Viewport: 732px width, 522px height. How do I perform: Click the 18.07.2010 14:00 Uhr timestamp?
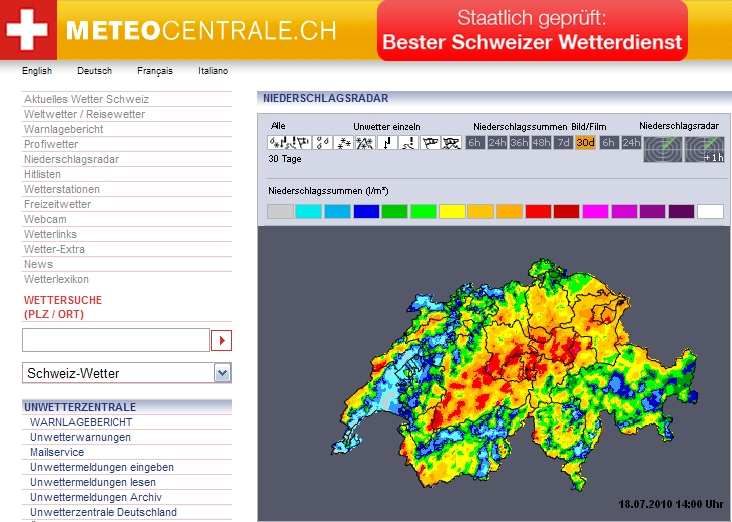click(x=671, y=504)
